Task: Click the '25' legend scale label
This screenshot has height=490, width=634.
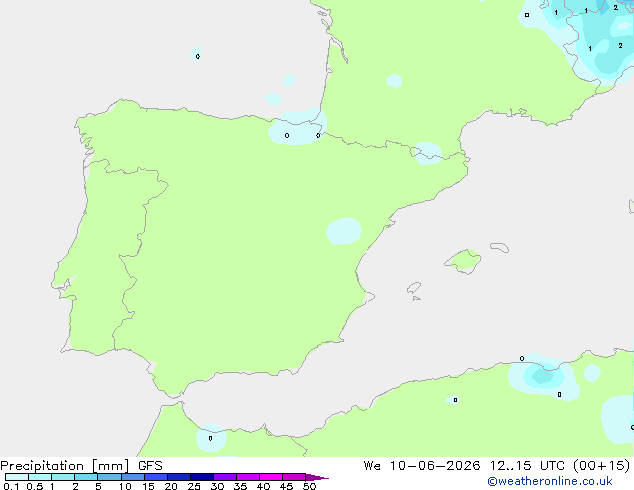Action: click(194, 486)
